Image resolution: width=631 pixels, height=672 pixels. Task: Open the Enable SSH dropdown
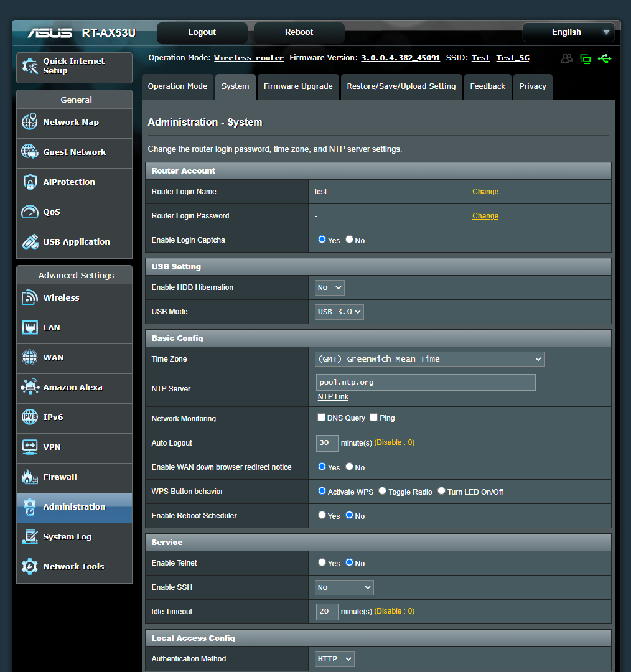[344, 587]
